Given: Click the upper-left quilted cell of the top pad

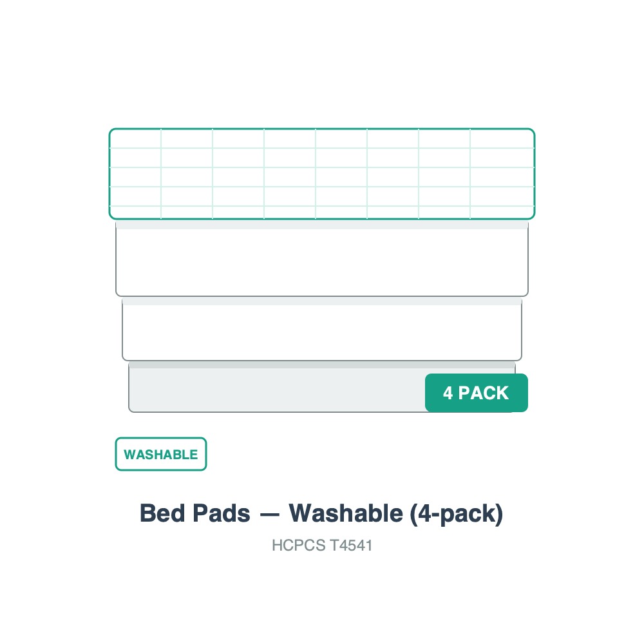Looking at the screenshot, I should (135, 138).
